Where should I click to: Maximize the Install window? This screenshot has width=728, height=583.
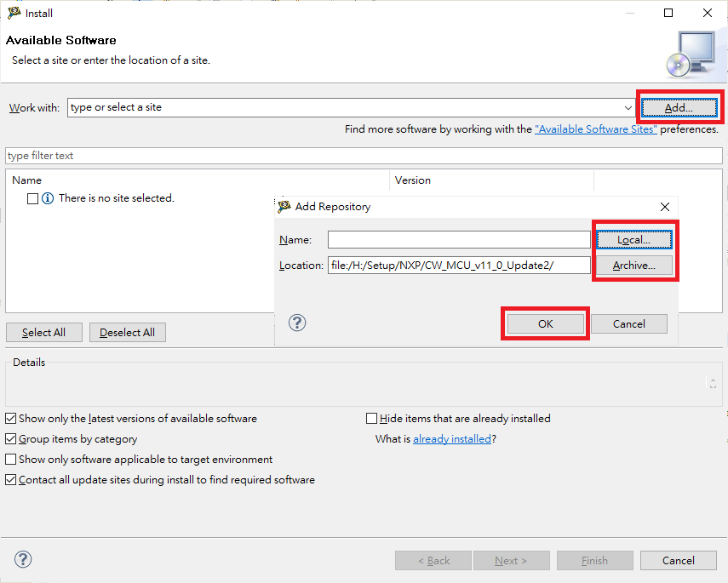point(668,13)
